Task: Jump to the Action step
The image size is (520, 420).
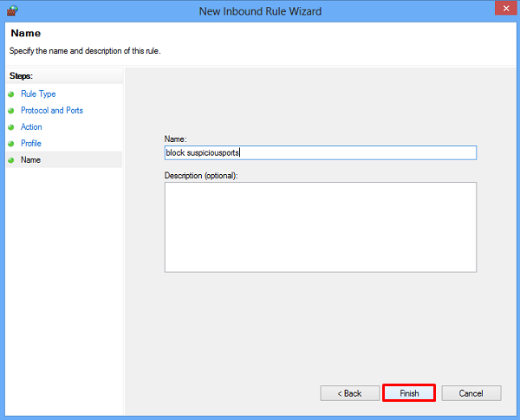Action: tap(31, 127)
